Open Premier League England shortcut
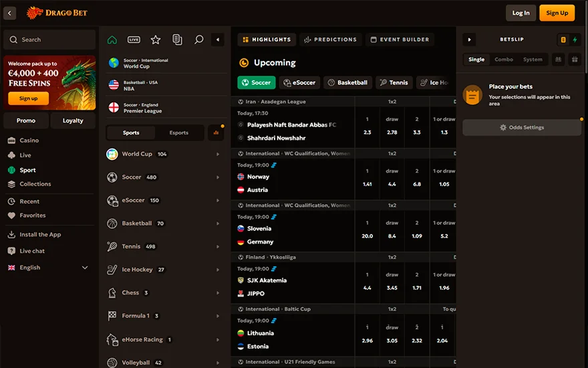Viewport: 588px width, 368px height. coord(166,108)
